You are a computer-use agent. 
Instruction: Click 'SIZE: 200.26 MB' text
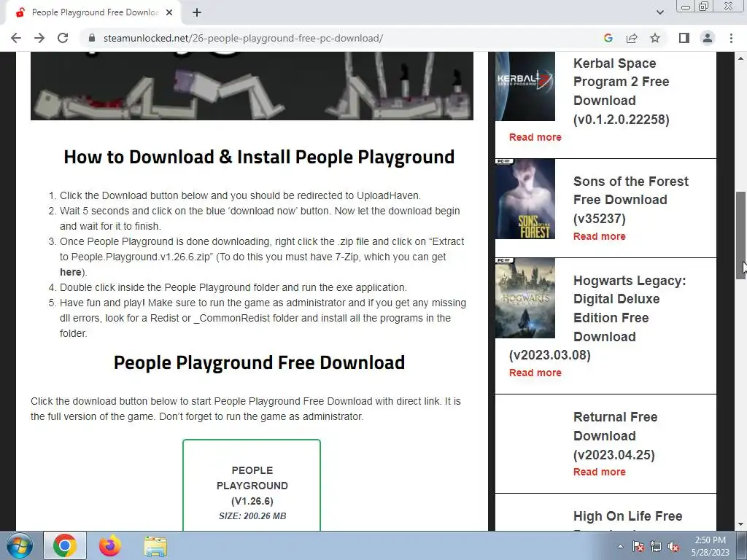[252, 516]
